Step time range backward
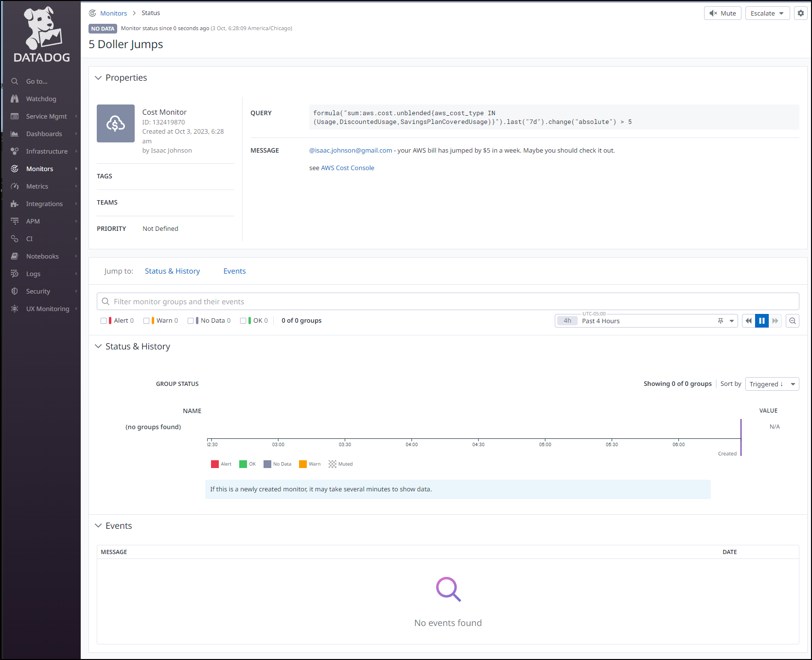Image resolution: width=812 pixels, height=660 pixels. pos(748,321)
